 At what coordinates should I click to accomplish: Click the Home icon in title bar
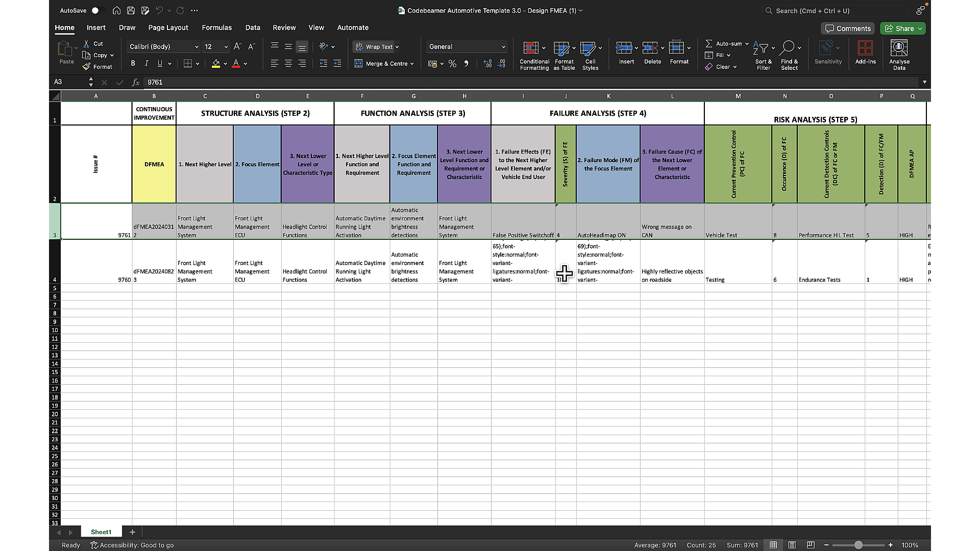pyautogui.click(x=116, y=10)
